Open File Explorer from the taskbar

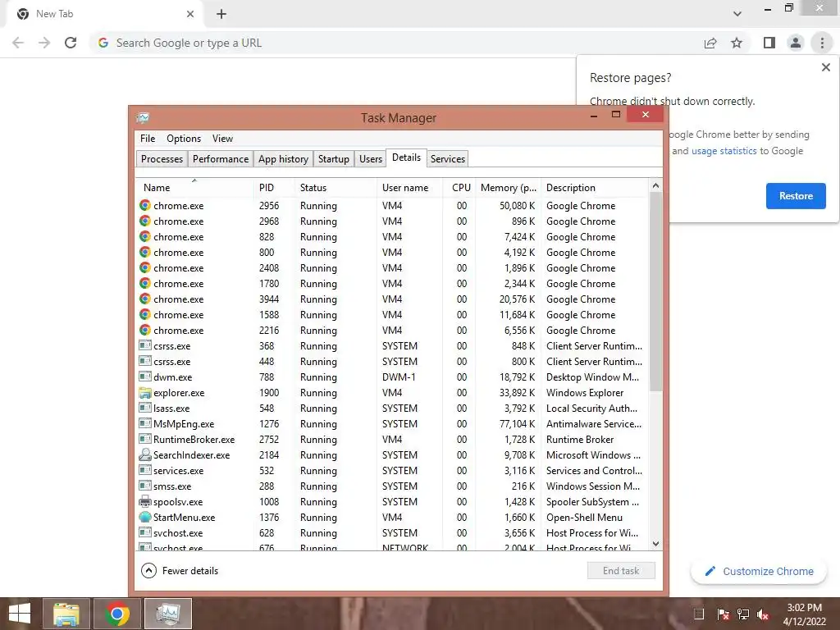66,614
